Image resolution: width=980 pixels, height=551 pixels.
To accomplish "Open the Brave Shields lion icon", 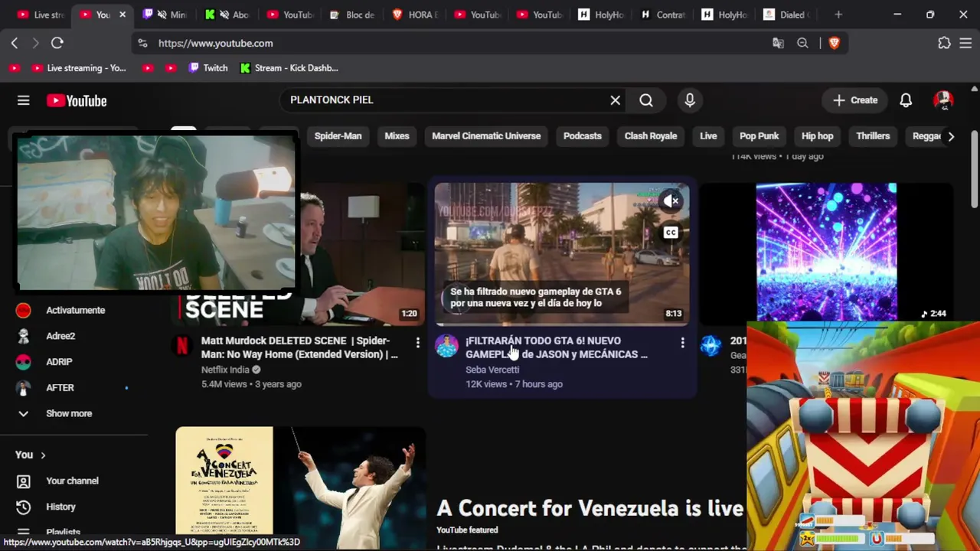I will 834,44.
